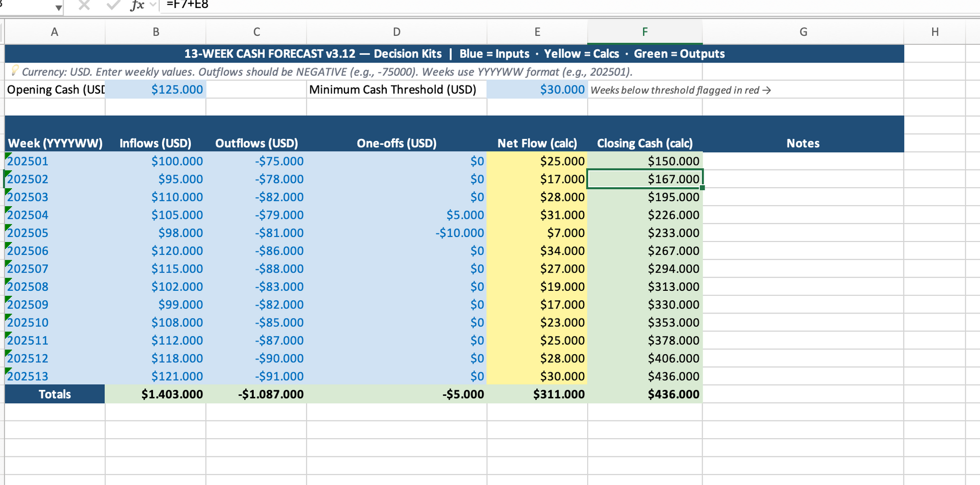Expand the chevron next to the fx icon
The image size is (980, 485).
coord(153,5)
